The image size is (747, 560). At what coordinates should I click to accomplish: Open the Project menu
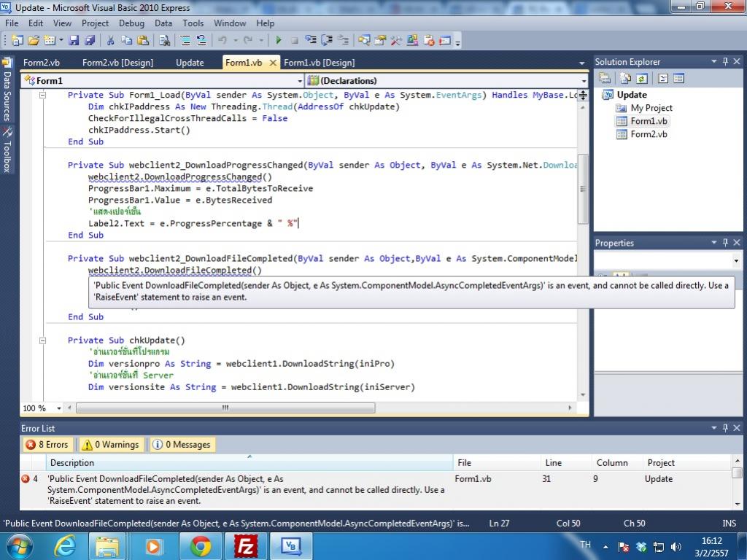[x=95, y=23]
